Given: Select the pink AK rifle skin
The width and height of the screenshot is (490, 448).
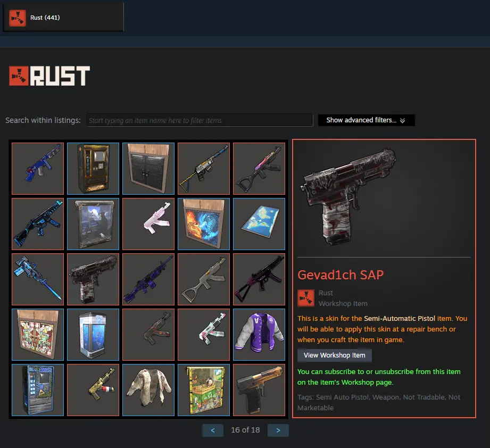Looking at the screenshot, I should 148,224.
